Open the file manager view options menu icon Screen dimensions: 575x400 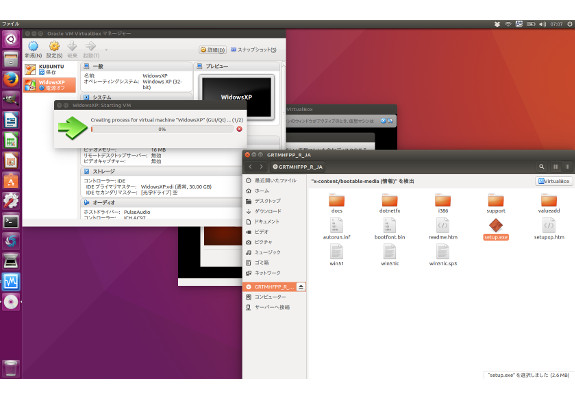(x=567, y=167)
